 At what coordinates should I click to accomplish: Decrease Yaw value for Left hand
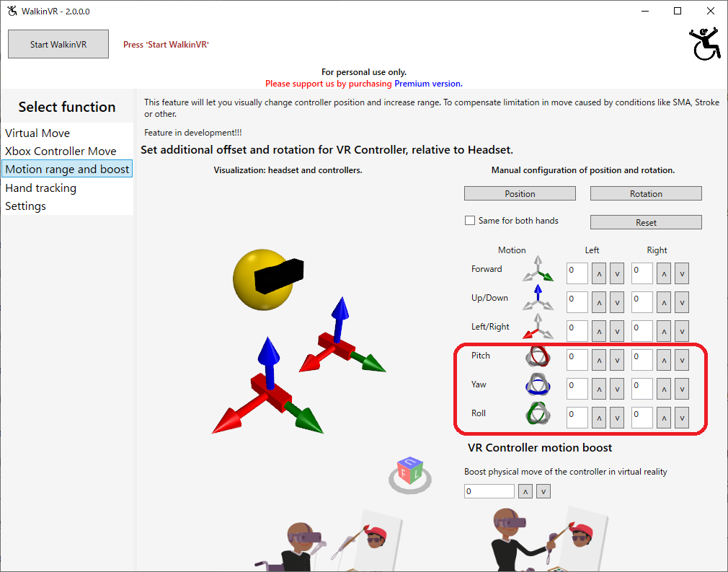tap(617, 389)
